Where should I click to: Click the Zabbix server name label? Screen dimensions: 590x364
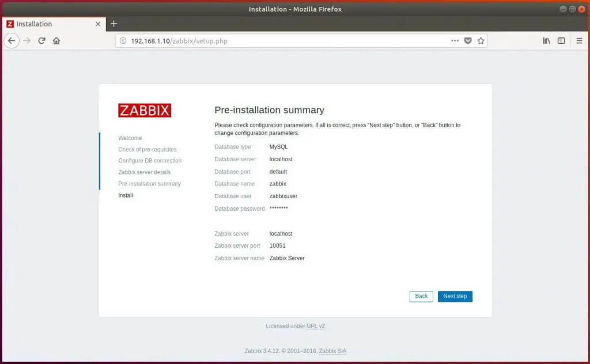point(239,258)
